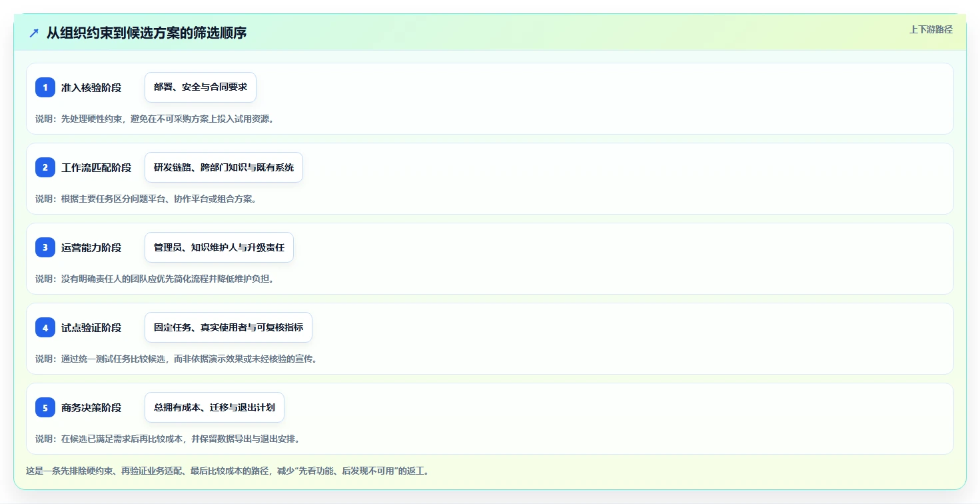
Task: Click the 上下游路径 label
Action: (931, 29)
